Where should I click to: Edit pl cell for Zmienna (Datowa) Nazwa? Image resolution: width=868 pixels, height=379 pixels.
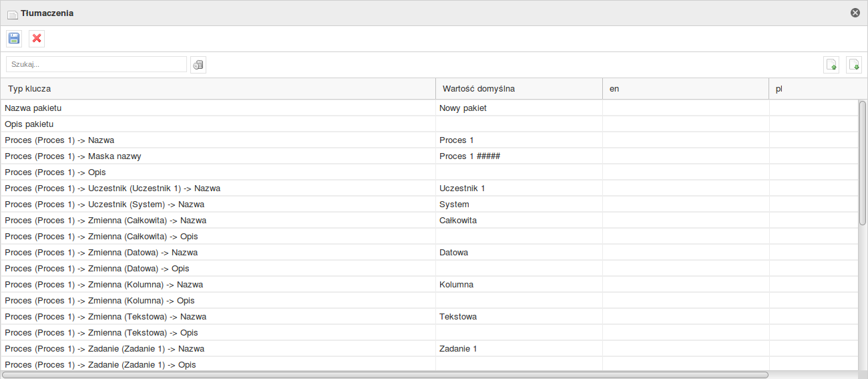[814, 253]
